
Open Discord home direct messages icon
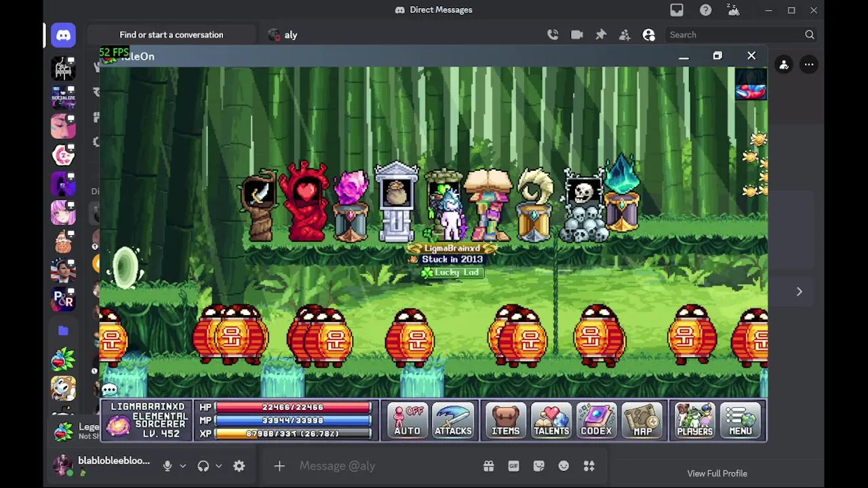tap(63, 35)
